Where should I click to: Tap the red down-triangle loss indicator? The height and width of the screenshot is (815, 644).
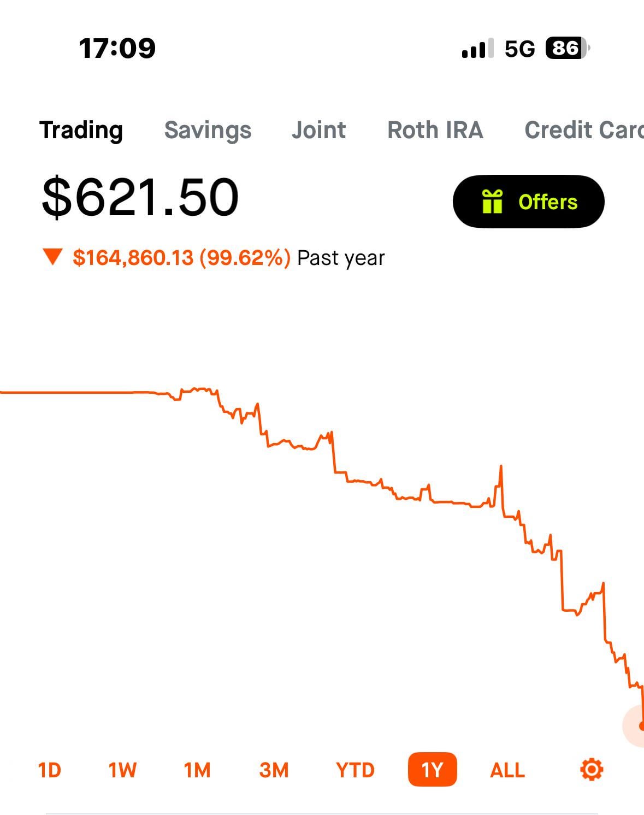(53, 257)
